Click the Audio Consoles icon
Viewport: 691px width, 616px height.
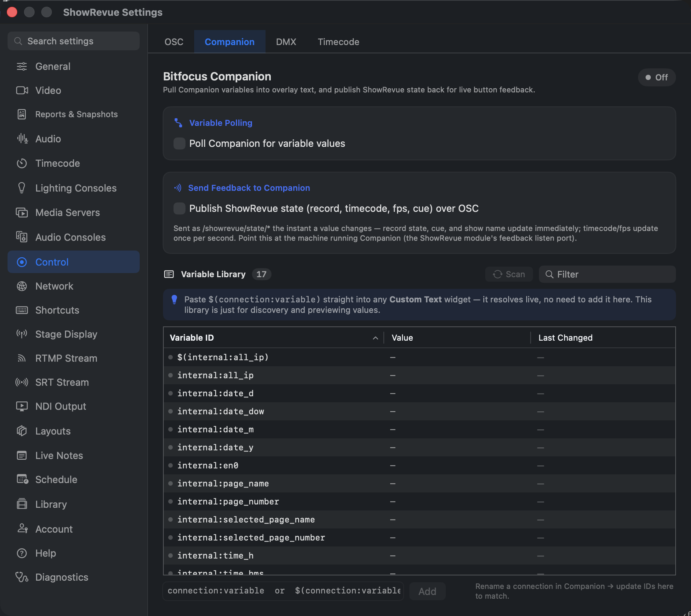(22, 237)
